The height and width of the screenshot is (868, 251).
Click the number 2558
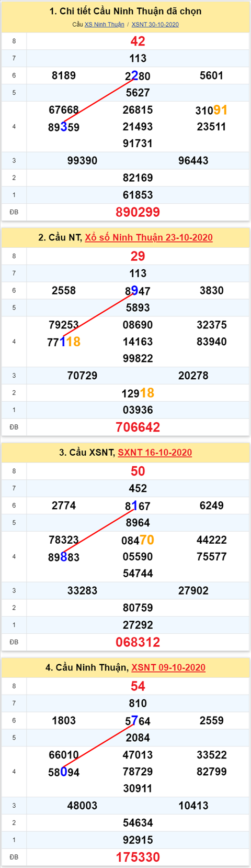64,290
